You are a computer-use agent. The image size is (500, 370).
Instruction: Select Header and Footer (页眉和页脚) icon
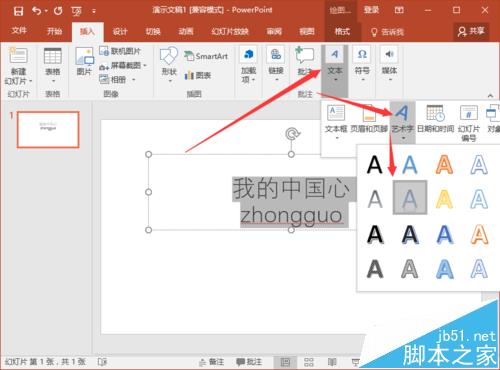click(369, 113)
